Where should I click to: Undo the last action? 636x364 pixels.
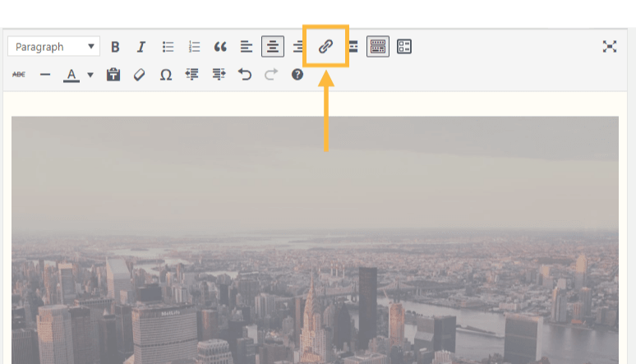coord(245,74)
